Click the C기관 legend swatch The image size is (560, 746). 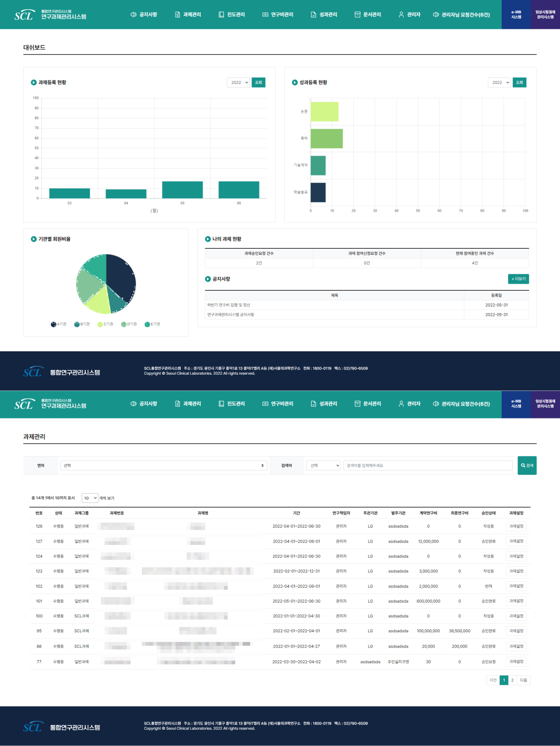pos(100,324)
